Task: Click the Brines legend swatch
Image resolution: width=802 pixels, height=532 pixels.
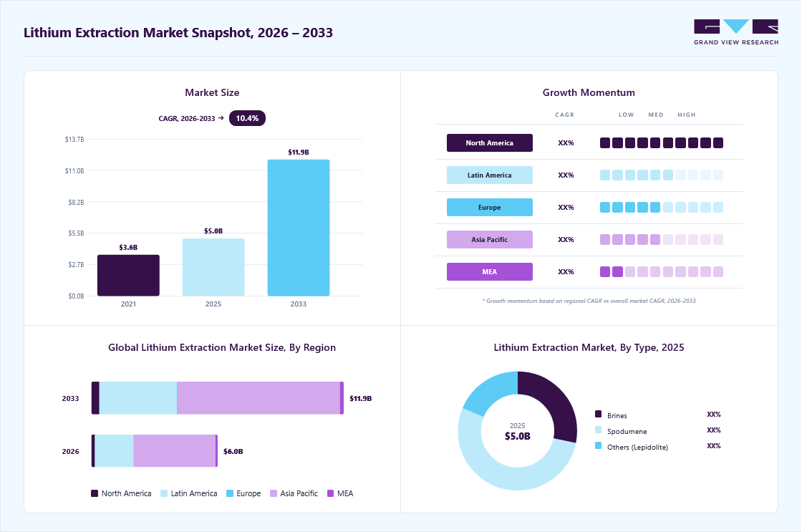Action: point(599,415)
